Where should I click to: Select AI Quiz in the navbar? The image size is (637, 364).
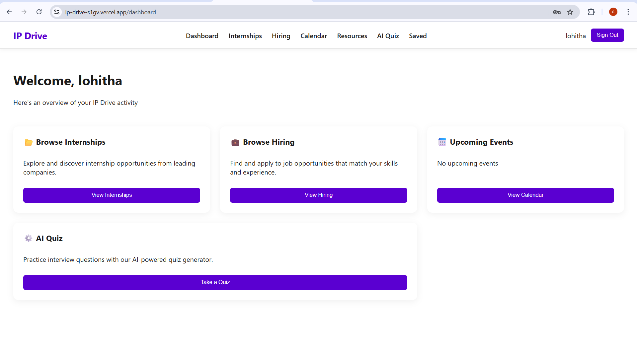388,36
